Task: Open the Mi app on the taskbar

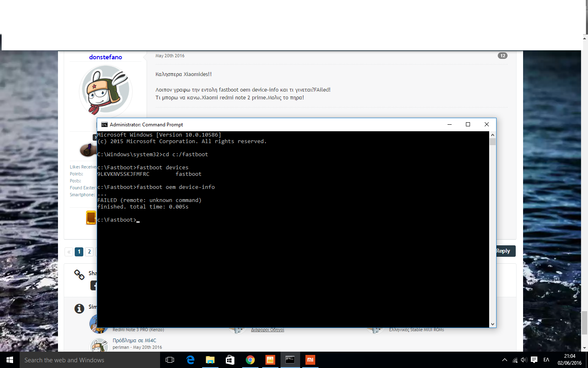Action: (x=310, y=360)
